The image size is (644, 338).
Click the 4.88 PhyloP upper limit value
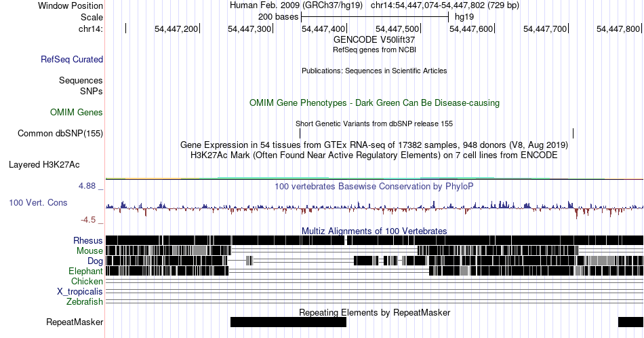[x=87, y=186]
